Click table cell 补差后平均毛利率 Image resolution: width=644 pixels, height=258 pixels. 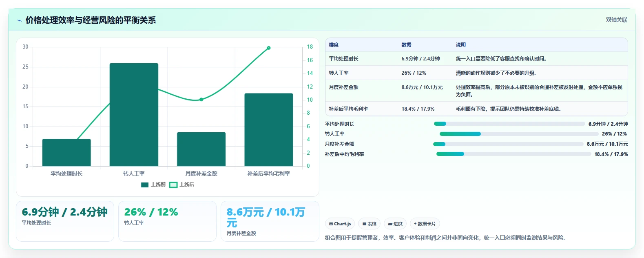[348, 109]
